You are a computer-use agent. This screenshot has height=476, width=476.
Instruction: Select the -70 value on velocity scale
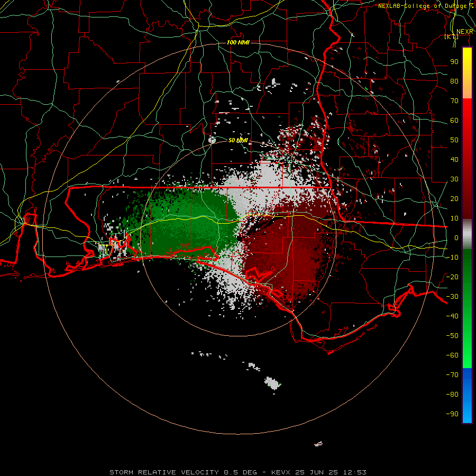click(452, 375)
